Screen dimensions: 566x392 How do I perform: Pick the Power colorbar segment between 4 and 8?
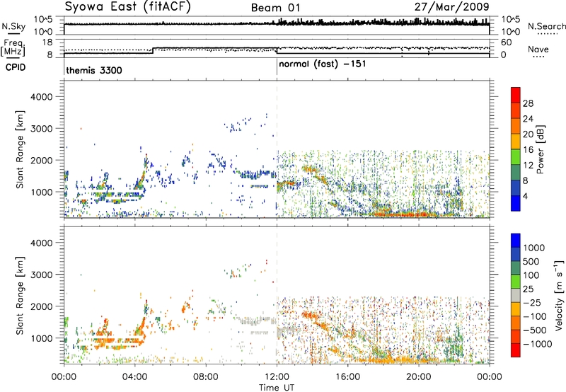click(516, 188)
